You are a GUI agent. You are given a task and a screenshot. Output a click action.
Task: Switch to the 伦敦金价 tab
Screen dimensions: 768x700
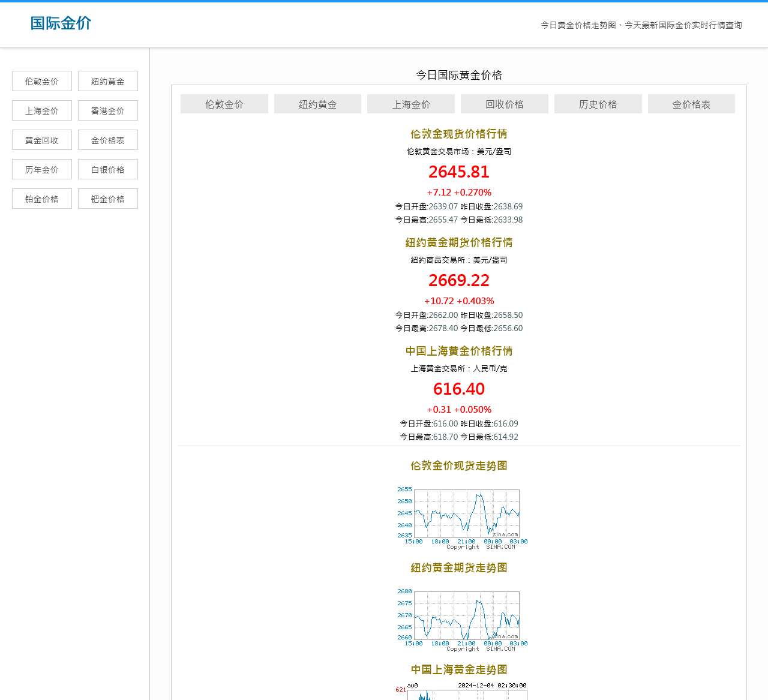[224, 103]
